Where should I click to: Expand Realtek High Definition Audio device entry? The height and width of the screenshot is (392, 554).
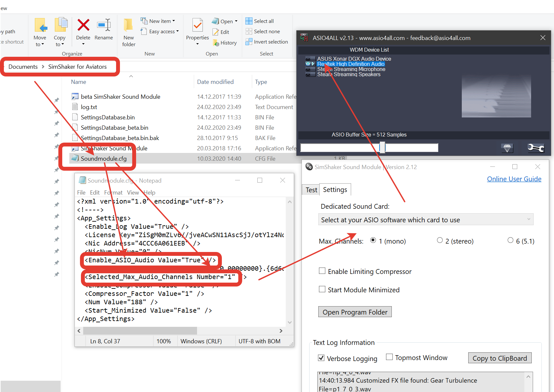click(313, 64)
